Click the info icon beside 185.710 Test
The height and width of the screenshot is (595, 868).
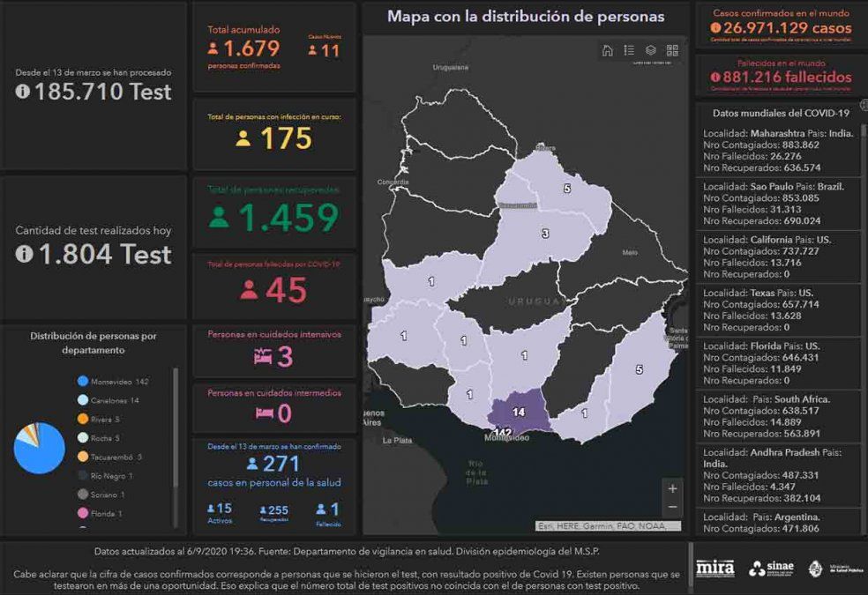pos(23,91)
